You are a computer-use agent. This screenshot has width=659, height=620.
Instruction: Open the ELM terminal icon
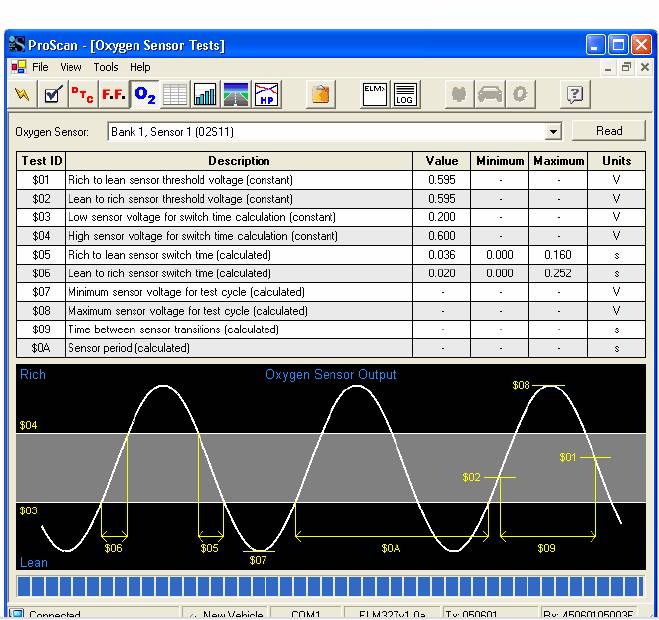(374, 95)
